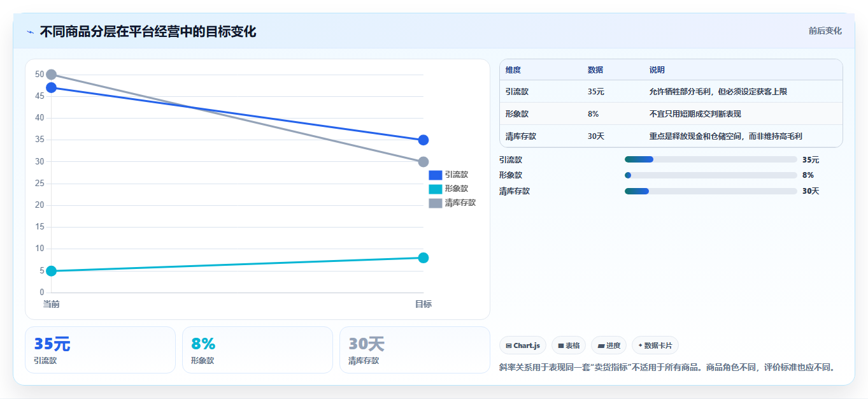Toggle the 引流款 legend color box

click(435, 175)
